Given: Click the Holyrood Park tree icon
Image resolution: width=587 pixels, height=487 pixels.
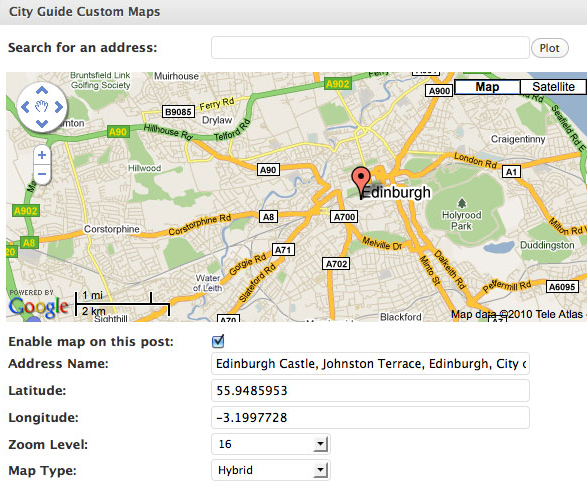Looking at the screenshot, I should click(x=462, y=203).
